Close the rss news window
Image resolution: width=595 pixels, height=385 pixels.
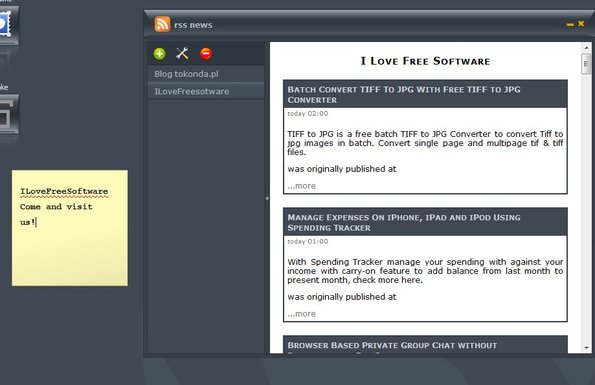[581, 24]
